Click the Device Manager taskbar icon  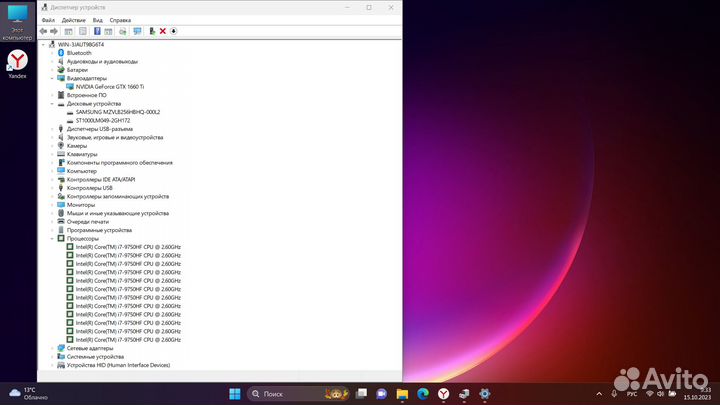click(x=464, y=394)
